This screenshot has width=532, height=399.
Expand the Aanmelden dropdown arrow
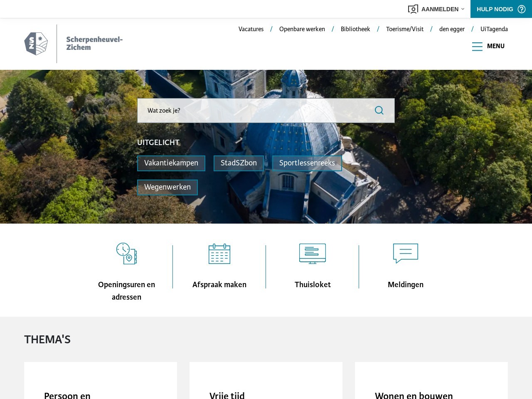click(463, 9)
